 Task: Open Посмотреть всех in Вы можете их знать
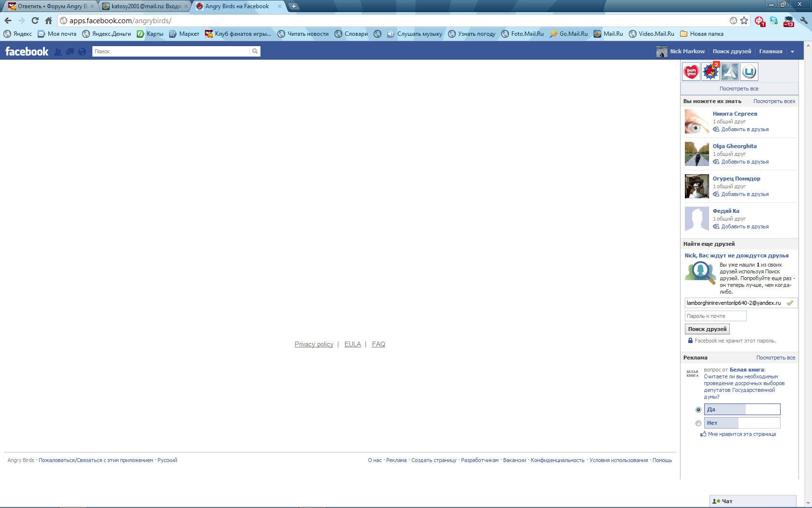(x=774, y=101)
